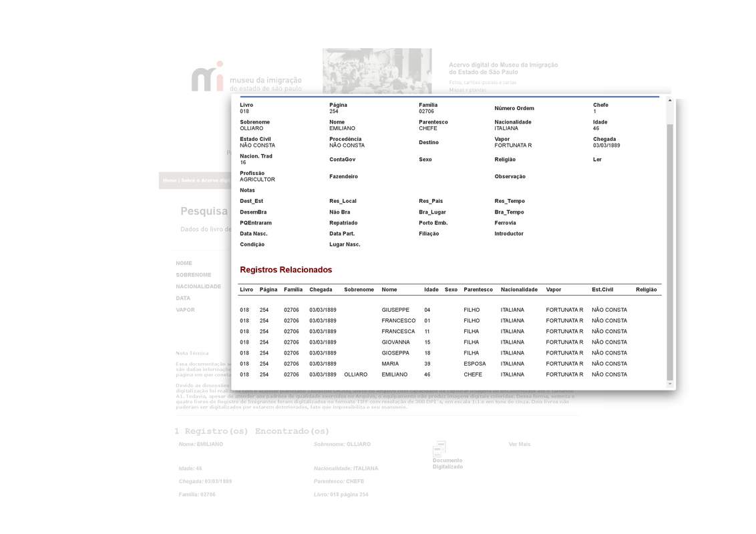This screenshot has width=756, height=534.
Task: Click the Est.Civil column header
Action: click(602, 290)
